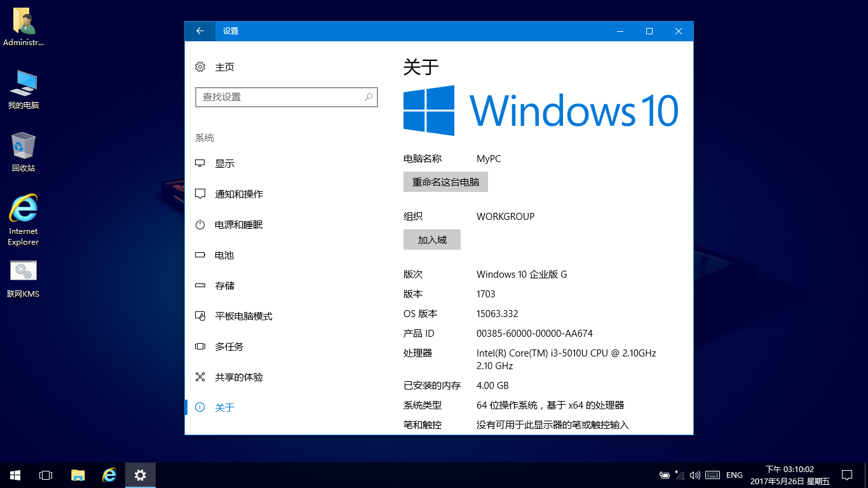
Task: Go to 主页 settings home
Action: coord(225,67)
